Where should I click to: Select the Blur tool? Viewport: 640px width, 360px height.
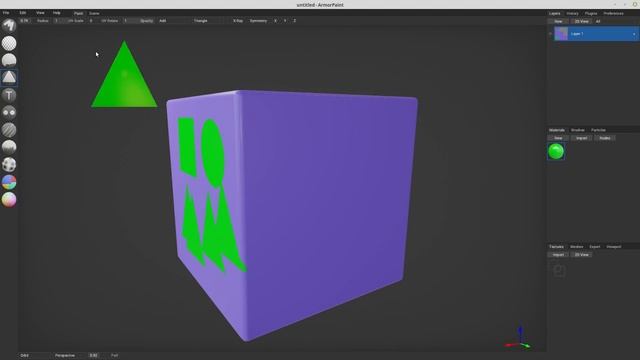click(x=9, y=130)
